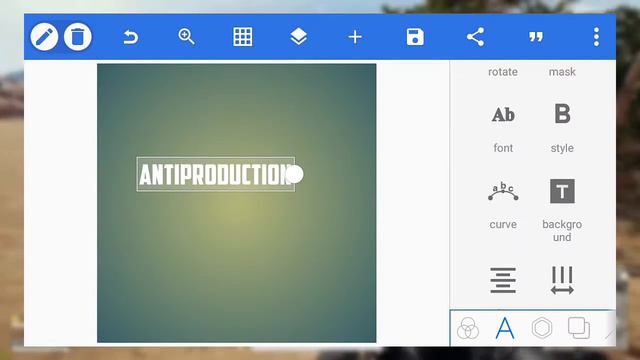Share the design
The height and width of the screenshot is (360, 640).
(x=476, y=37)
